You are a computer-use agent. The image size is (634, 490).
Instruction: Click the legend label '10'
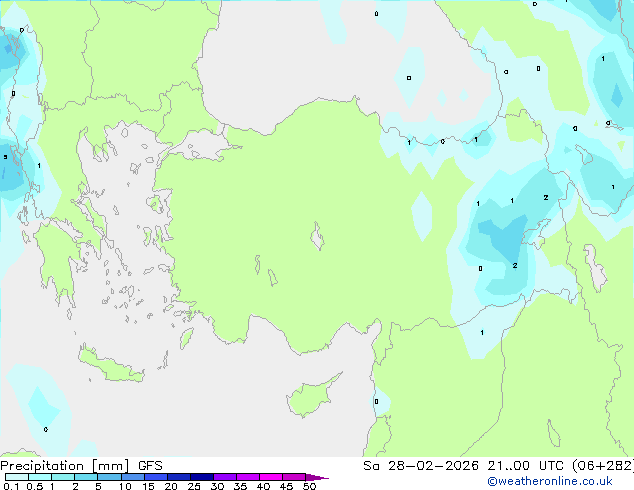click(125, 486)
